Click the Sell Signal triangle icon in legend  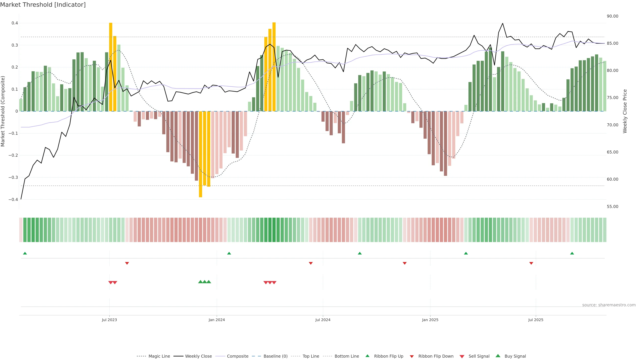[x=462, y=356]
